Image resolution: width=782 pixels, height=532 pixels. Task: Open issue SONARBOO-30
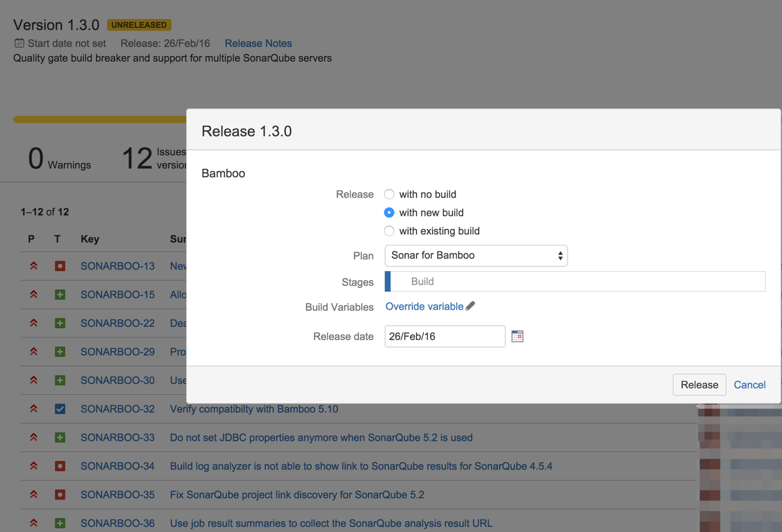[x=118, y=380]
